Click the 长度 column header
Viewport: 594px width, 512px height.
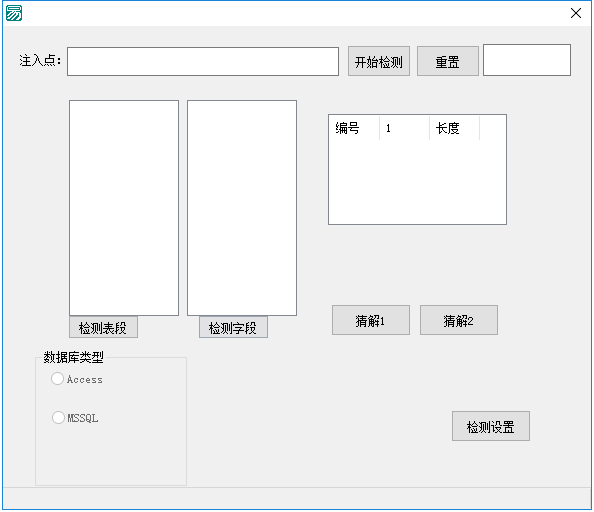(x=454, y=128)
